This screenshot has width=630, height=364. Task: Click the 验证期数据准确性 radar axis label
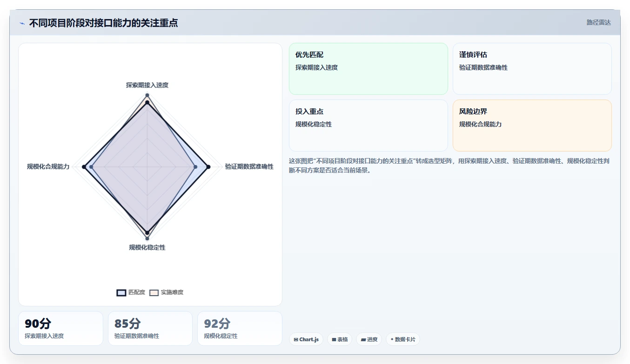pyautogui.click(x=249, y=166)
